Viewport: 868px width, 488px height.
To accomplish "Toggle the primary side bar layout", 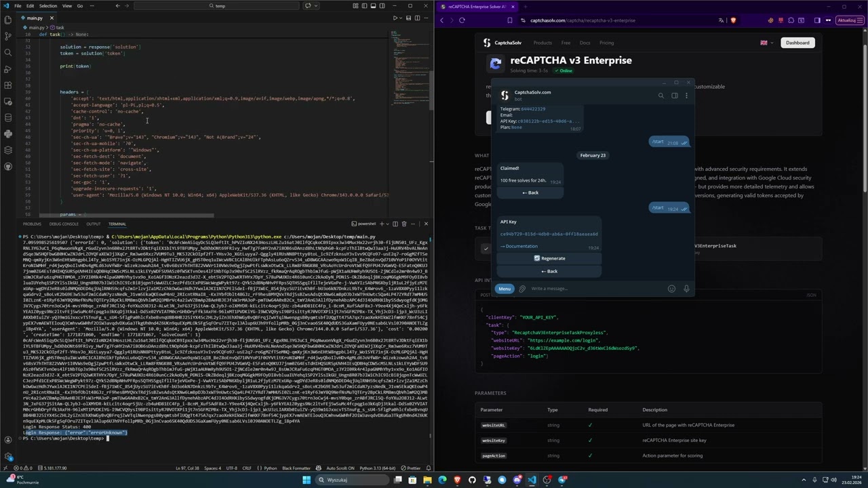I will (x=364, y=6).
